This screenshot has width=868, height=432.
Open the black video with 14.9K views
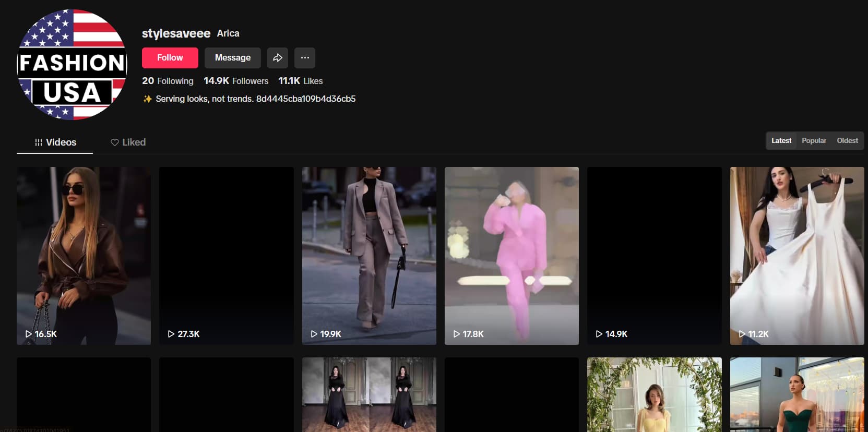click(x=655, y=256)
